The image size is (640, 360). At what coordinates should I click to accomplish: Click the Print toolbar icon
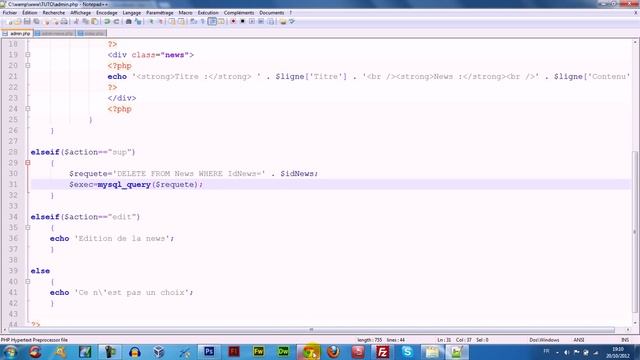click(64, 21)
